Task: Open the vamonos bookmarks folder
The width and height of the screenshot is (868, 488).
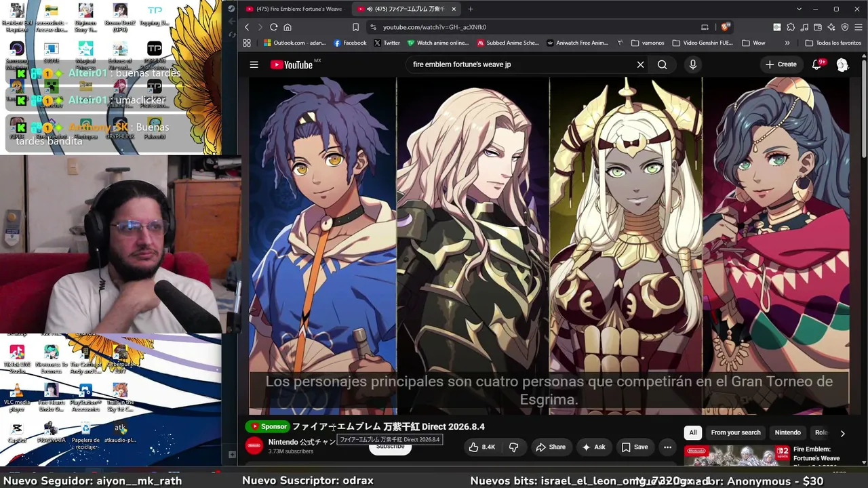Action: [648, 43]
